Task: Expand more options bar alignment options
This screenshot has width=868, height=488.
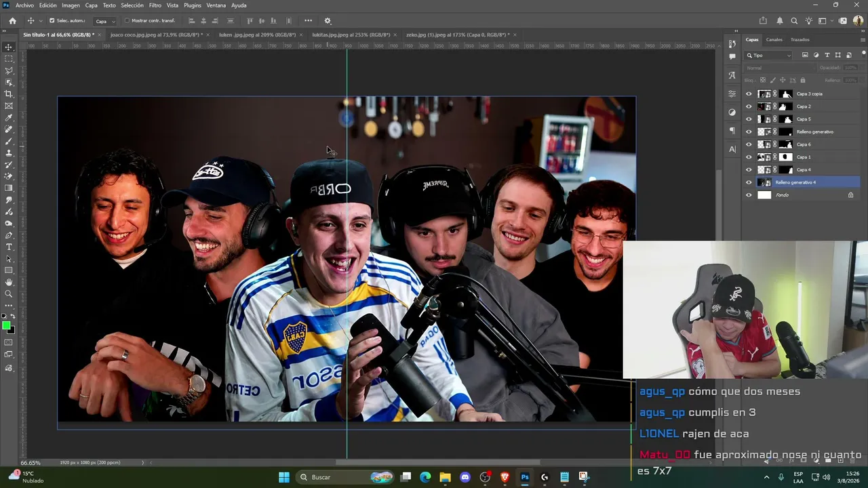Action: click(309, 21)
